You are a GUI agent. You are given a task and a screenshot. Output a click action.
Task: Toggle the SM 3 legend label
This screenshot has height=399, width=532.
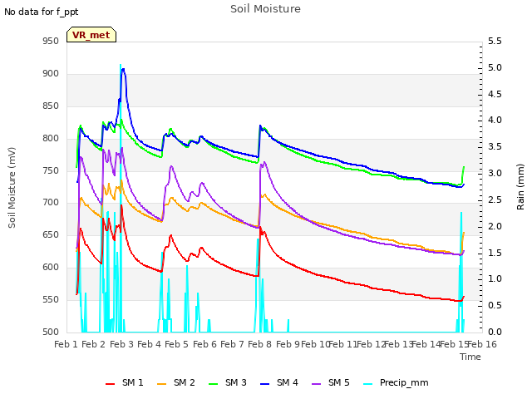tap(236, 382)
